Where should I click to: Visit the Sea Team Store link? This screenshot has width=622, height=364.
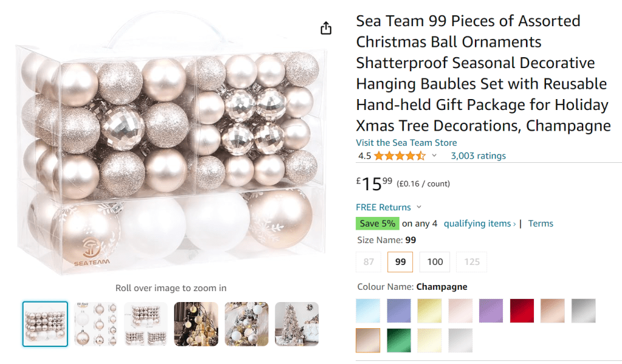[x=406, y=143]
